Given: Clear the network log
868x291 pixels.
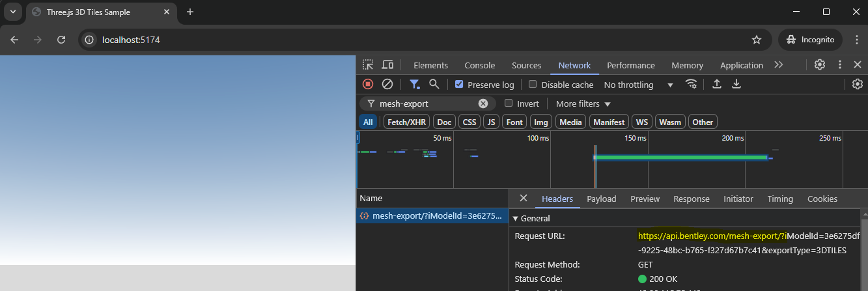Looking at the screenshot, I should point(387,85).
